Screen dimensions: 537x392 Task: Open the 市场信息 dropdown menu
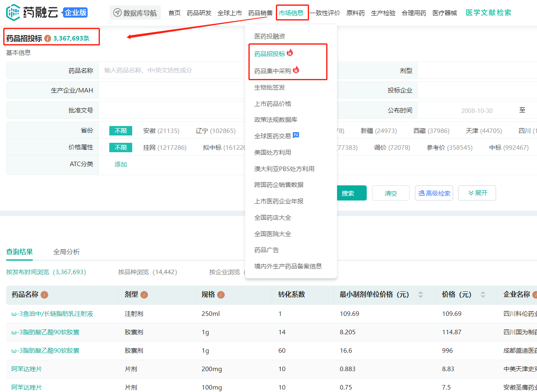point(291,13)
